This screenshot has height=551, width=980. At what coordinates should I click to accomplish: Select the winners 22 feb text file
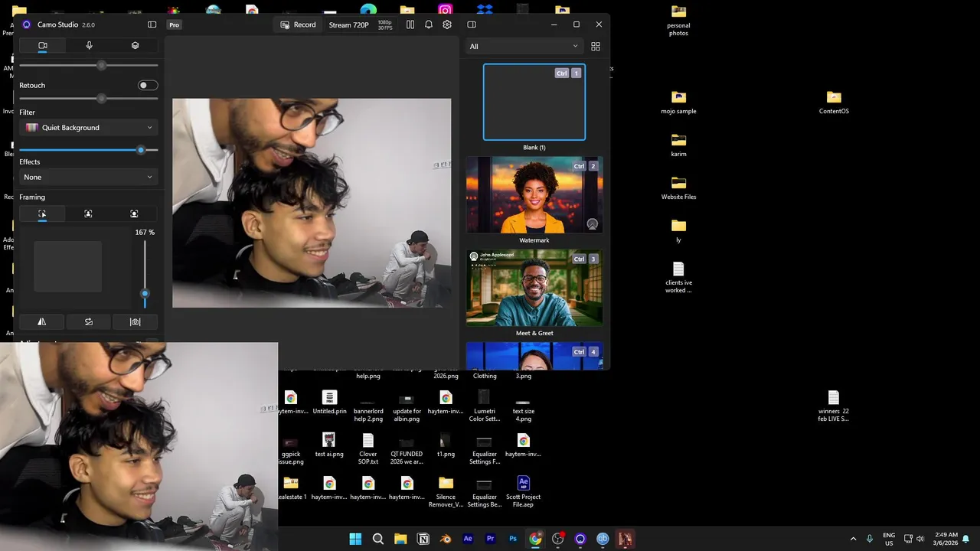834,406
